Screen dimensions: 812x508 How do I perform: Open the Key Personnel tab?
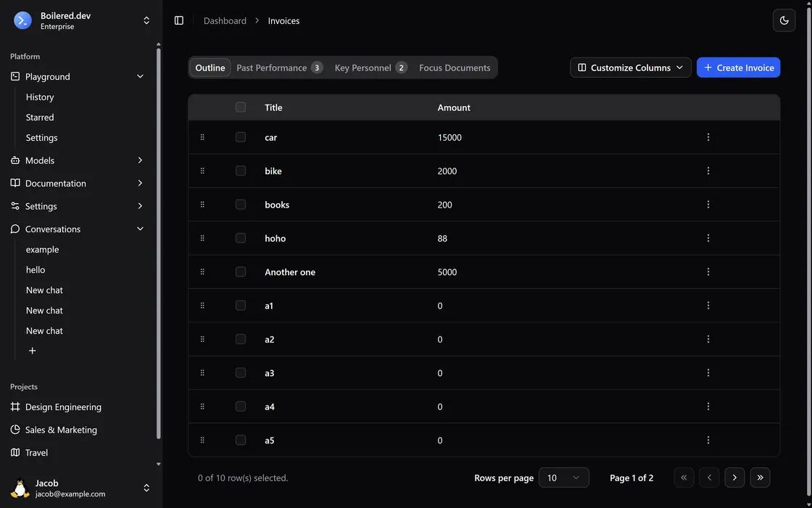pos(370,67)
